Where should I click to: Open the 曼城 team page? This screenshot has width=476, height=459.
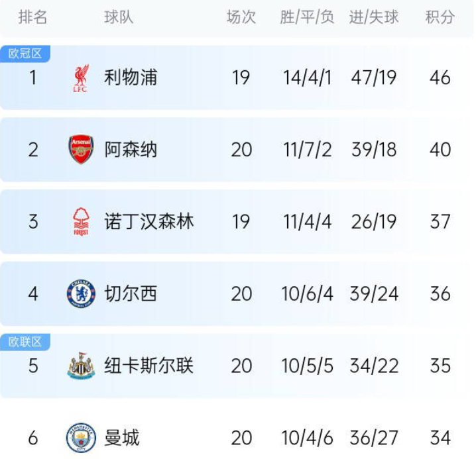point(121,438)
